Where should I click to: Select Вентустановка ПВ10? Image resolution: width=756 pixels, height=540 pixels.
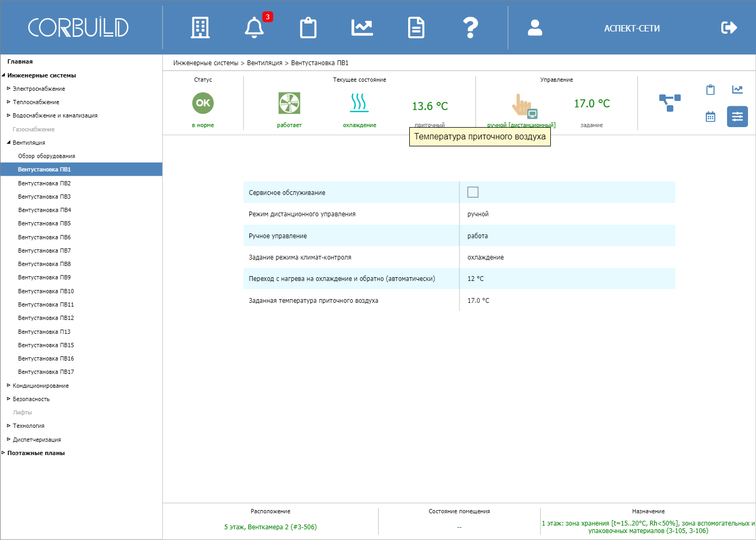(x=46, y=291)
